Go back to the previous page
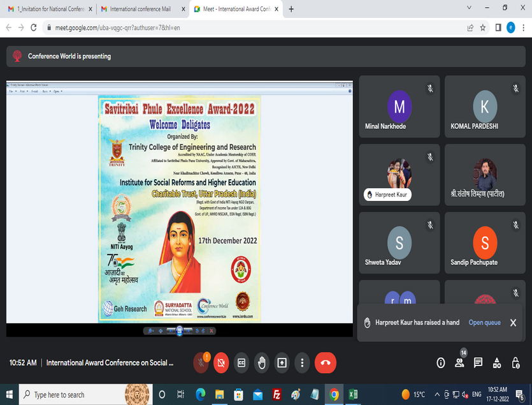The width and height of the screenshot is (532, 405). 9,27
